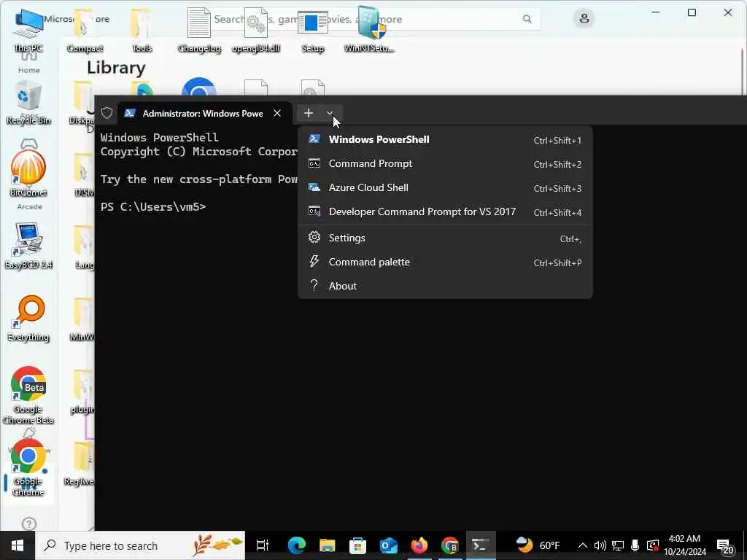This screenshot has width=747, height=560.
Task: Open Settings from the terminal dropdown menu
Action: [445, 238]
